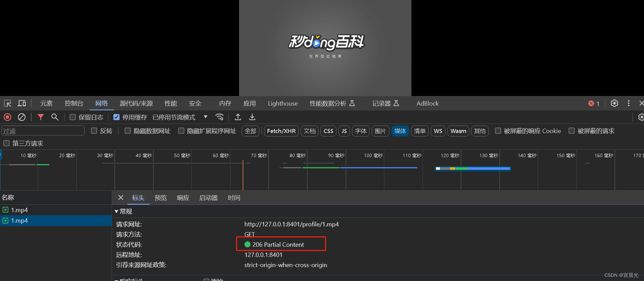The height and width of the screenshot is (281, 644).
Task: Open the 安全 panel
Action: [x=195, y=103]
